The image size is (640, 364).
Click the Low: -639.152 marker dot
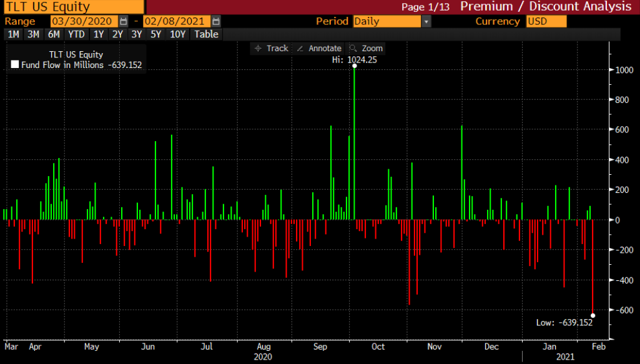click(593, 315)
